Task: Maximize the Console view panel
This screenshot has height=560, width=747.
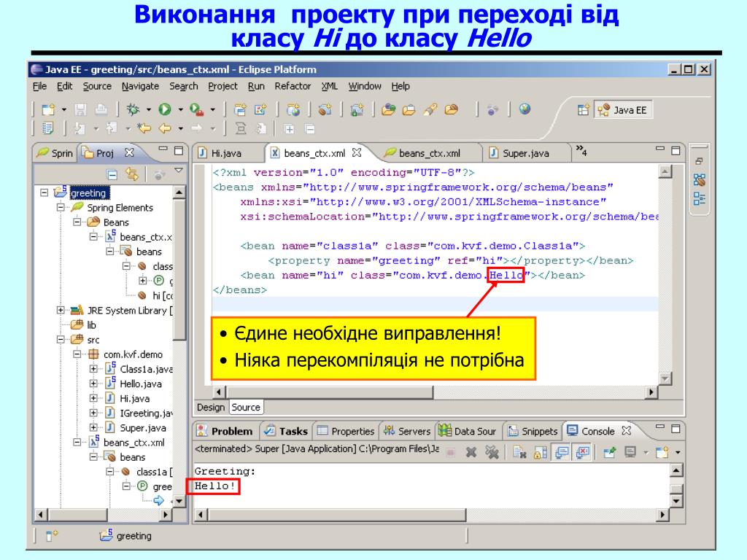Action: coord(676,429)
